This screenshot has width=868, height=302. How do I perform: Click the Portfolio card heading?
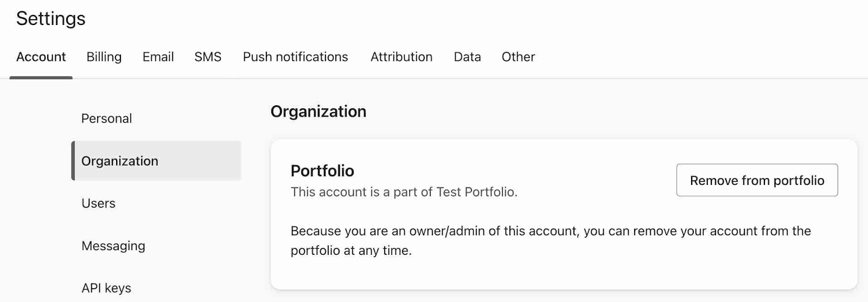click(x=322, y=171)
